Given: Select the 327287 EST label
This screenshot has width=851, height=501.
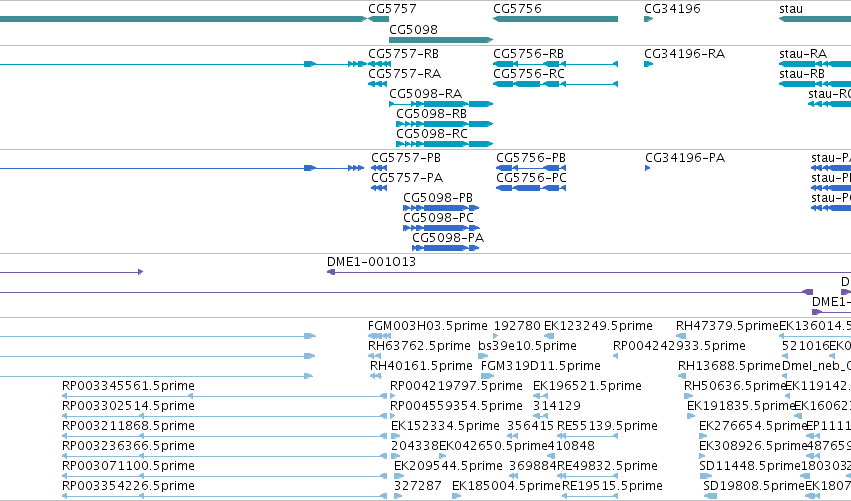Looking at the screenshot, I should click(x=417, y=487).
